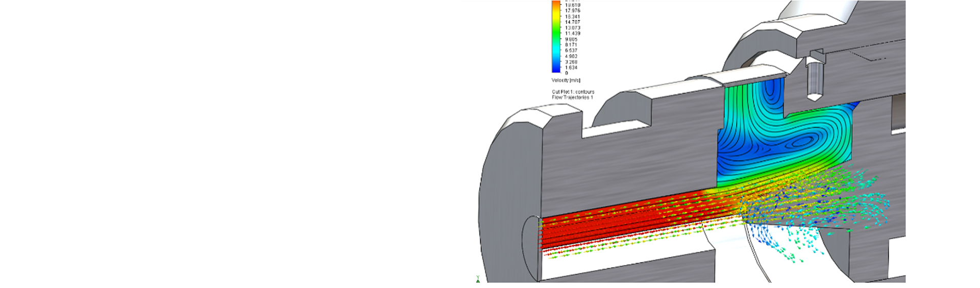This screenshot has width=980, height=288.
Task: Select the 'Cut Plot 1: contours' label
Action: coord(573,92)
